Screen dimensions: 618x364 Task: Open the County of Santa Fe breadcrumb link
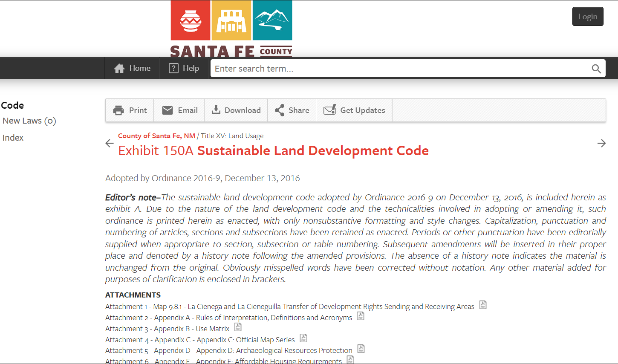pyautogui.click(x=156, y=136)
